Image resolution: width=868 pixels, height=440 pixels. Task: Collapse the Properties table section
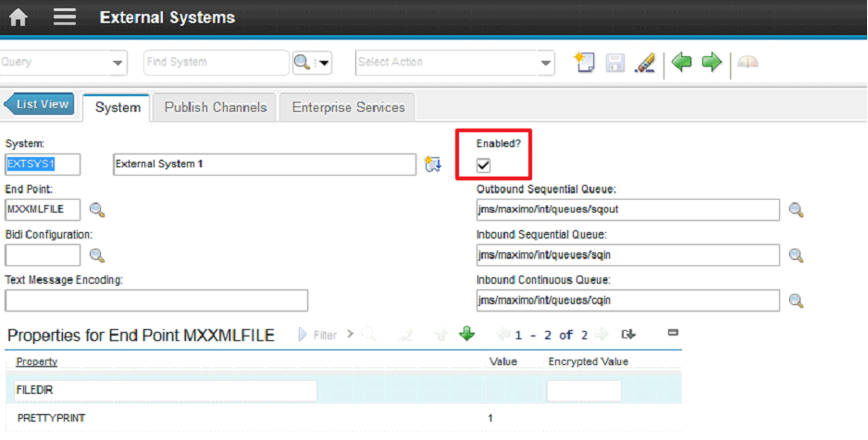pyautogui.click(x=673, y=333)
